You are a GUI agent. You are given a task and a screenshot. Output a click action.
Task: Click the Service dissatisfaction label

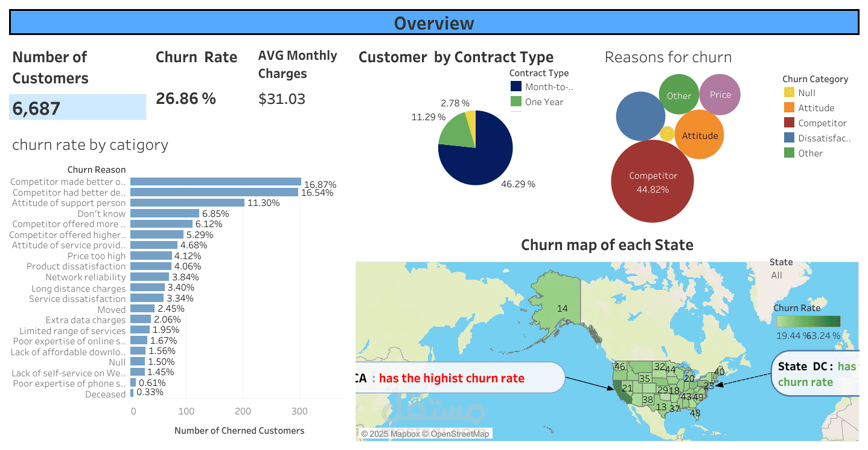(x=77, y=299)
